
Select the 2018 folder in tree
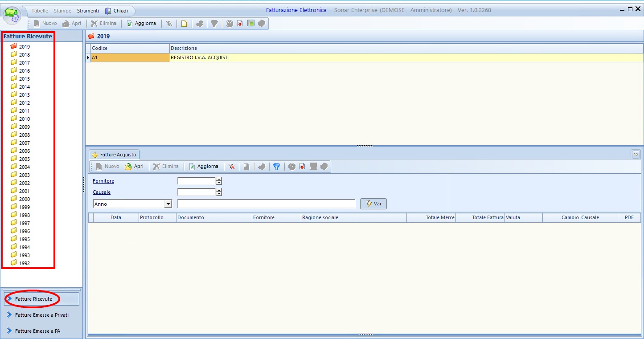coord(24,55)
